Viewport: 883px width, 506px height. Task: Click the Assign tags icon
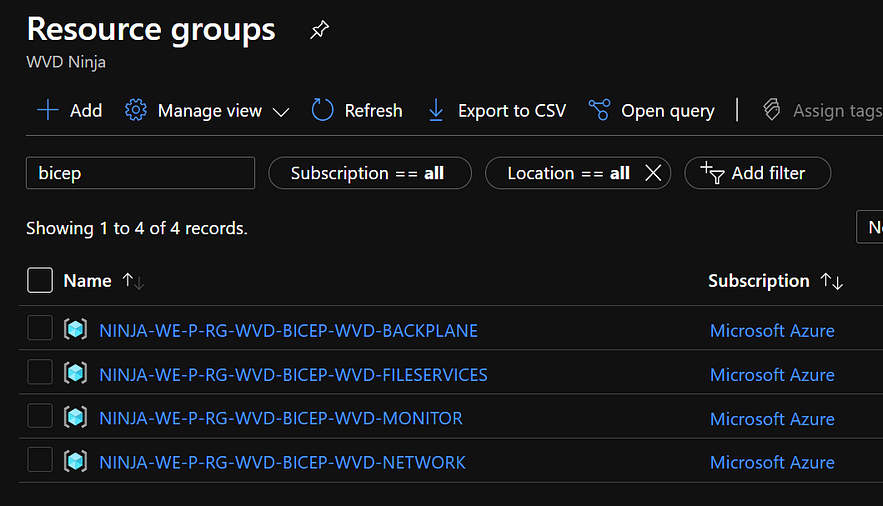click(x=772, y=110)
